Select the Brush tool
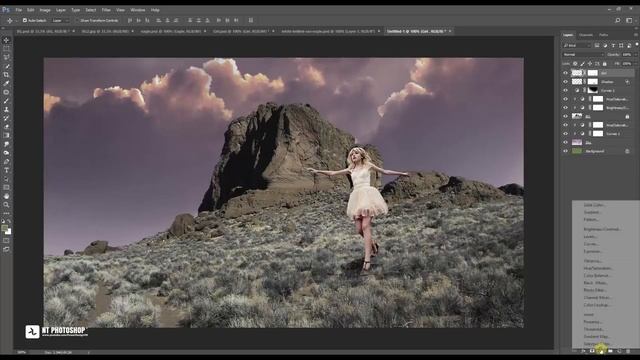The image size is (640, 360). 6,101
